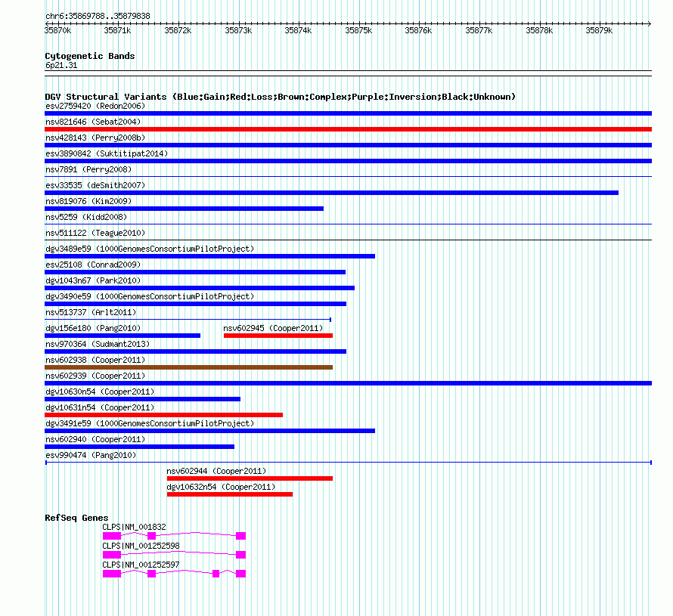Click dgv10630n54 (Cooper2011) label

click(100, 392)
